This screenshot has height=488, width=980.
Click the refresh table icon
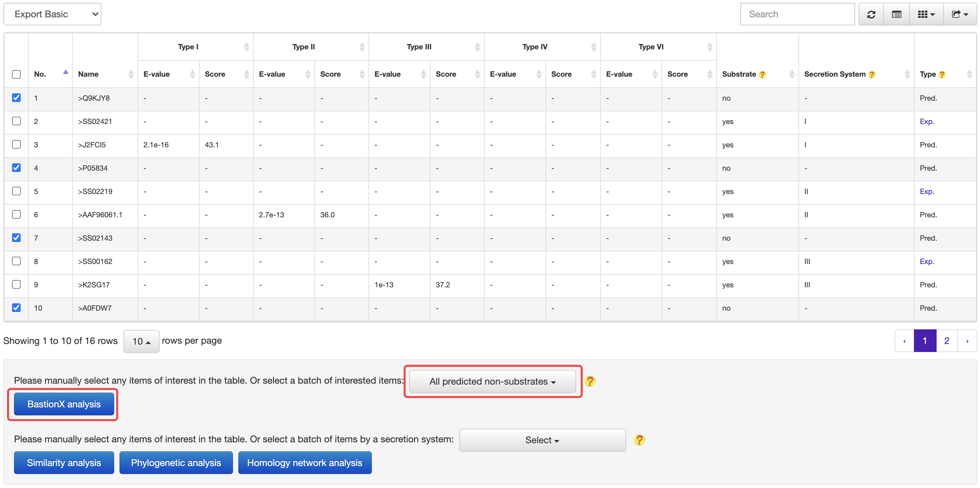click(871, 14)
